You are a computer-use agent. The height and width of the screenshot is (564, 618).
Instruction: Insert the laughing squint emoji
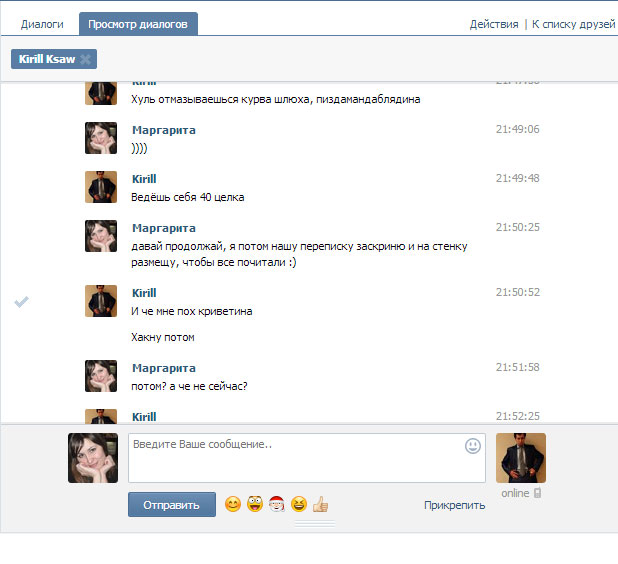[x=299, y=504]
